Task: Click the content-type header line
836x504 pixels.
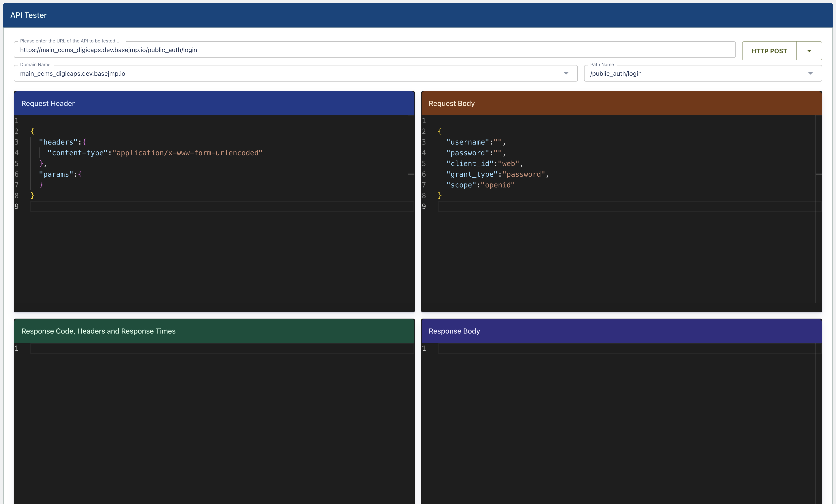Action: point(155,153)
